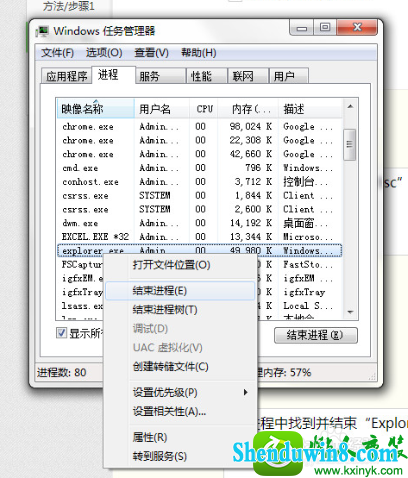Select the dwm.exe process row
408x478 pixels.
tap(200, 223)
